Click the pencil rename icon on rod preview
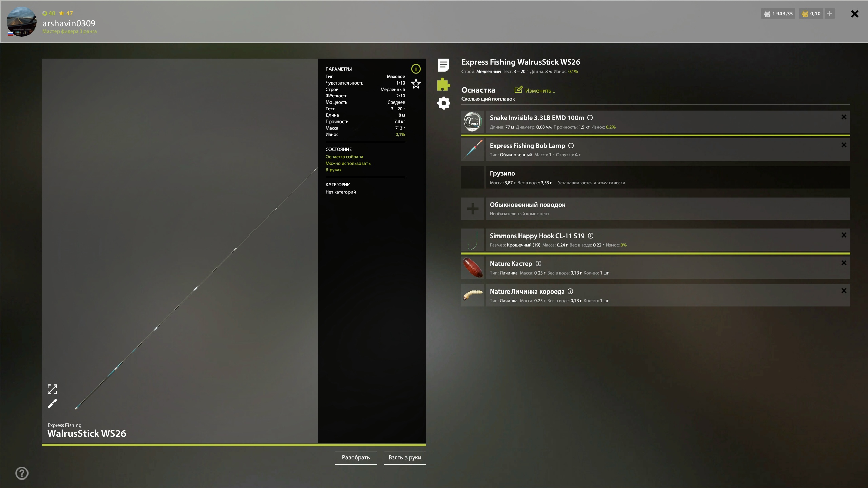This screenshot has height=488, width=868. [52, 403]
